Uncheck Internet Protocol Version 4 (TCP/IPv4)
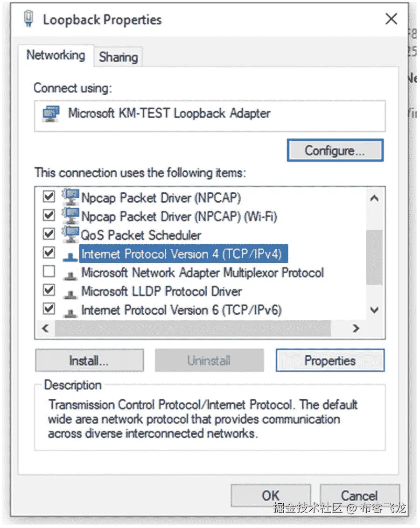420x528 pixels. coord(49,253)
